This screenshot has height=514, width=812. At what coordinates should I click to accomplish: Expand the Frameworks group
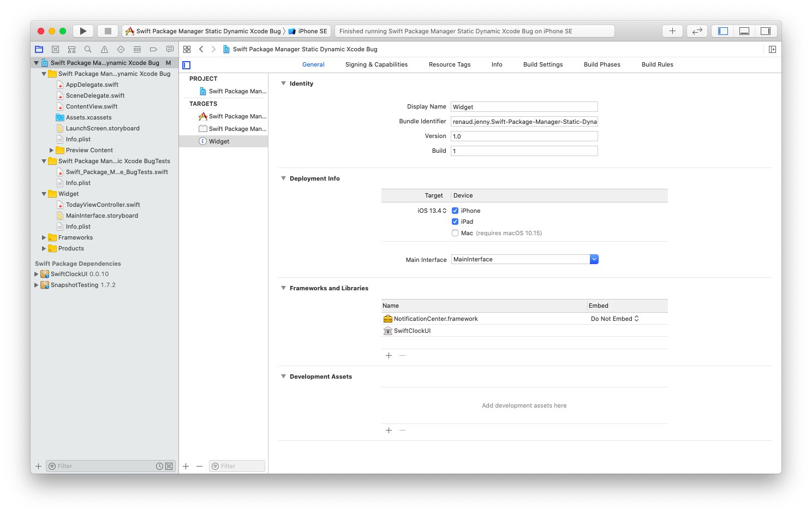tap(44, 237)
